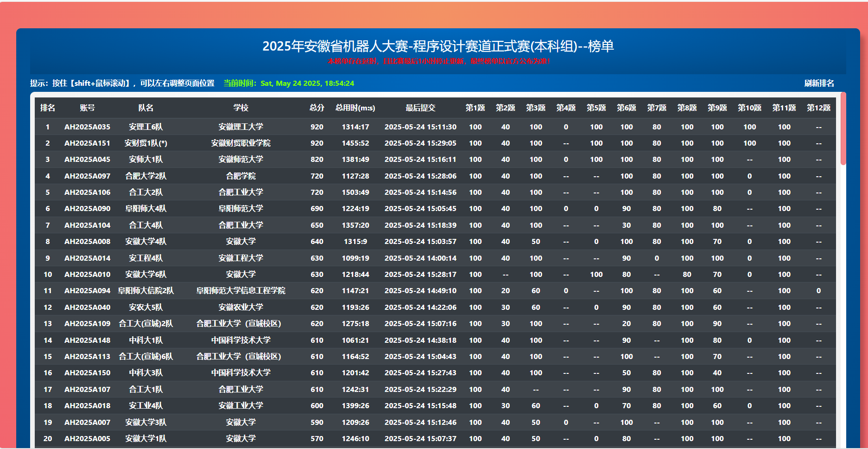The width and height of the screenshot is (868, 449).
Task: Select account AH2025A035 in row 1
Action: (x=87, y=127)
